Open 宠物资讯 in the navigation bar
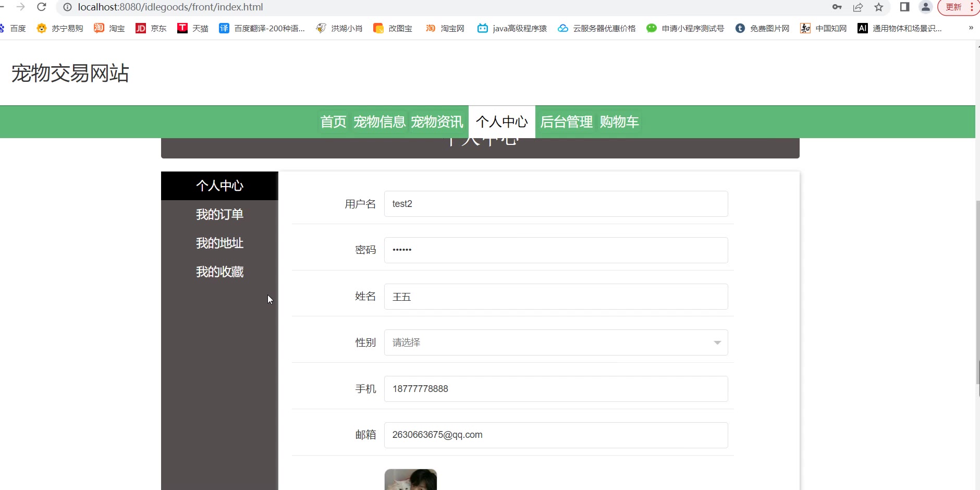The height and width of the screenshot is (490, 980). (437, 122)
